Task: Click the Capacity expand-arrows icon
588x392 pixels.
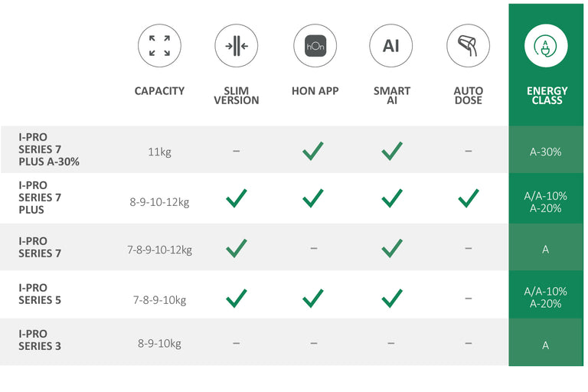Action: tap(159, 45)
